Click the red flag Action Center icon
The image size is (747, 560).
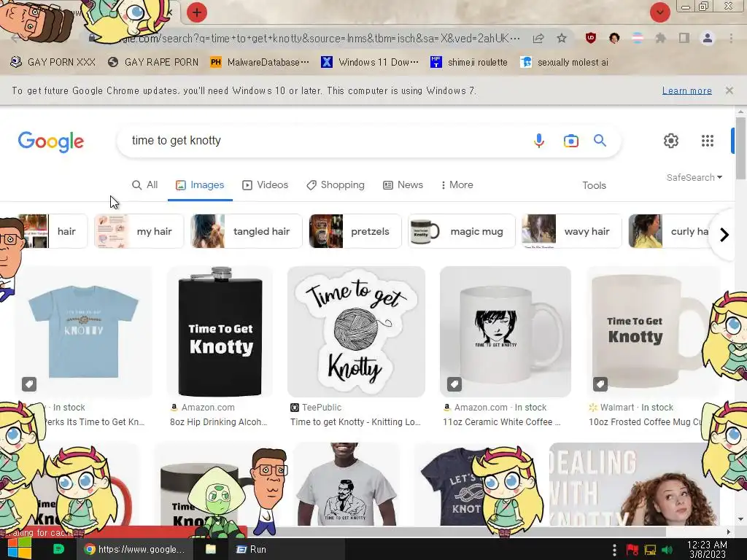[632, 550]
